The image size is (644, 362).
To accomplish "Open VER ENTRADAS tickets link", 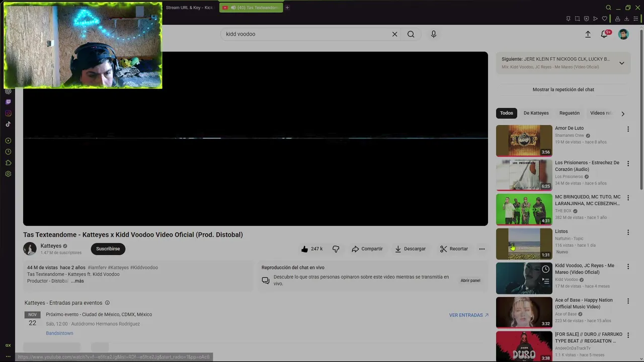I will point(469,315).
